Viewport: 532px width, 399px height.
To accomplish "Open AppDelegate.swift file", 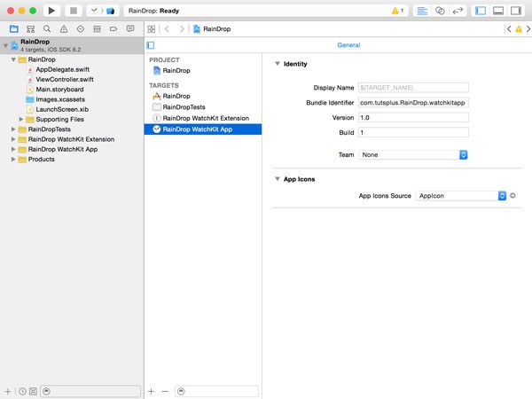I will coord(62,69).
